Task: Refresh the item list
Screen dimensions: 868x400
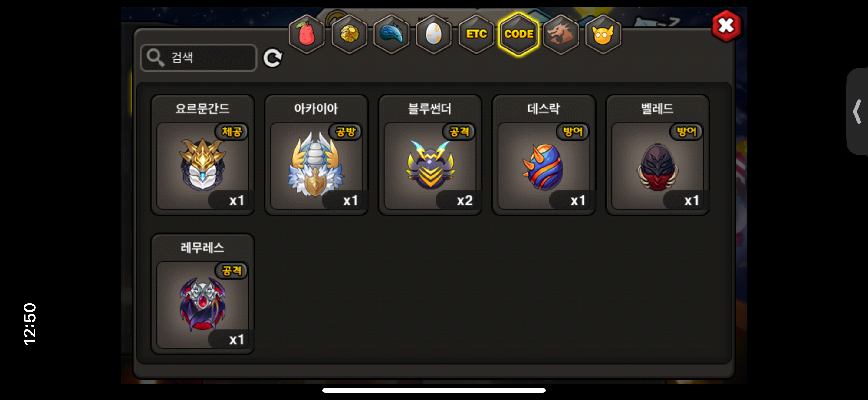Action: tap(273, 58)
